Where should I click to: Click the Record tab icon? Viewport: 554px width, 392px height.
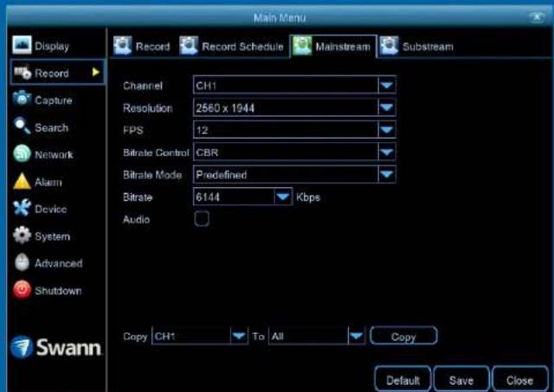(123, 46)
